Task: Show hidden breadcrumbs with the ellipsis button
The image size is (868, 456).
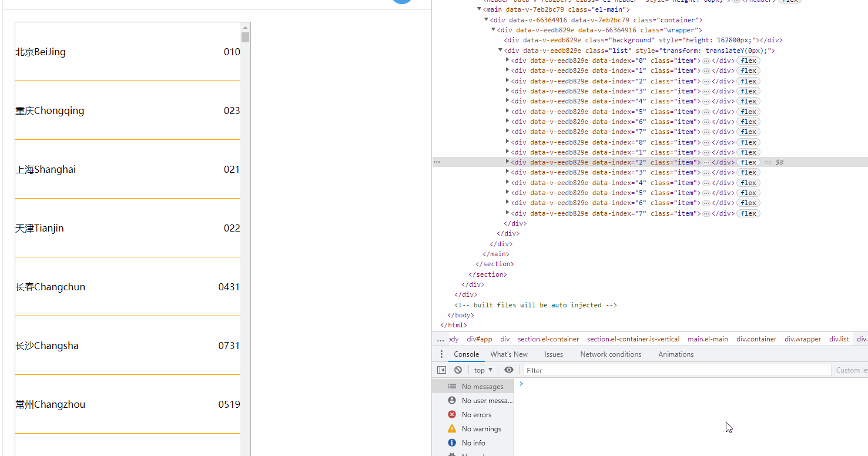Action: (x=440, y=339)
